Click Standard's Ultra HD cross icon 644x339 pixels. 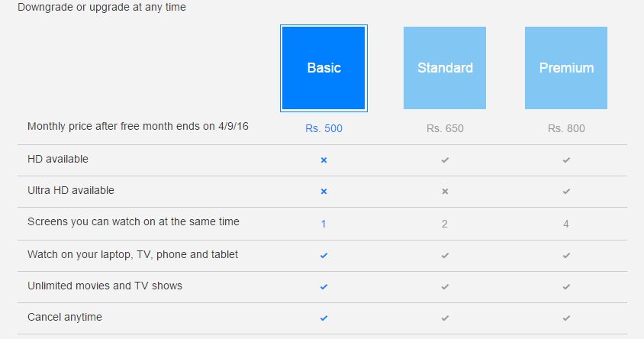[x=445, y=192]
